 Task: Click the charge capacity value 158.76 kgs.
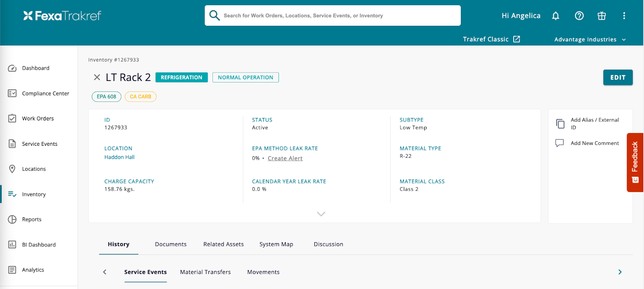tap(120, 189)
